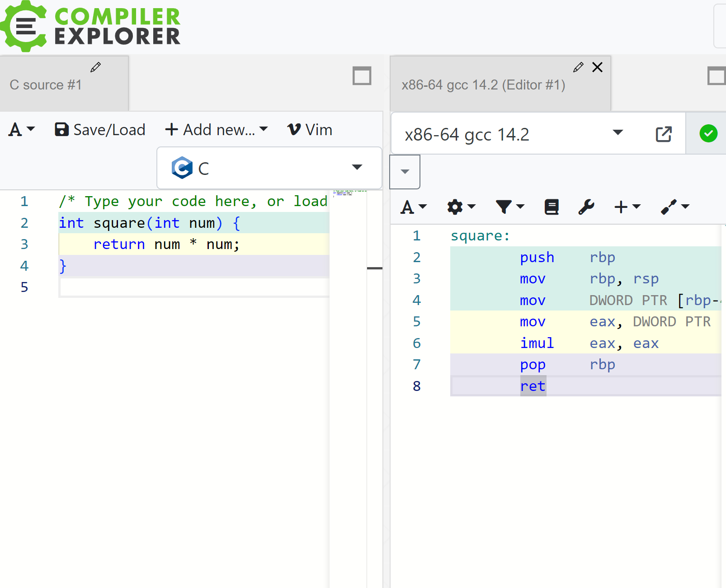Image resolution: width=726 pixels, height=588 pixels.
Task: Open the C language selector dropdown
Action: click(x=269, y=168)
